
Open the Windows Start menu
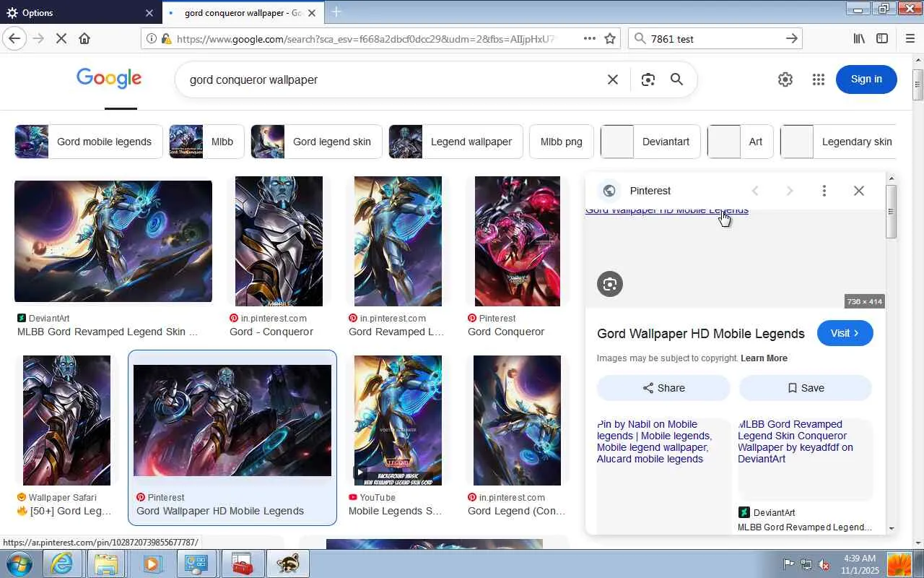coord(19,564)
